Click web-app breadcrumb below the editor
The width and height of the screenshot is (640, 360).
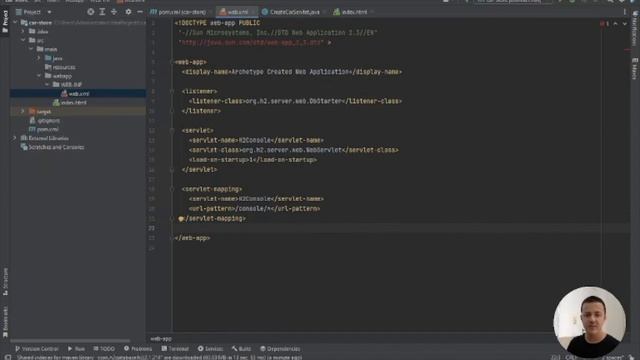coord(161,339)
